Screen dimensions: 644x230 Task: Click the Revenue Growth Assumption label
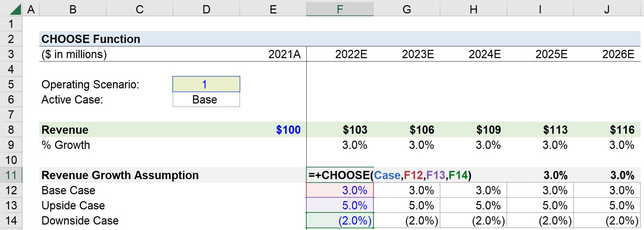120,175
